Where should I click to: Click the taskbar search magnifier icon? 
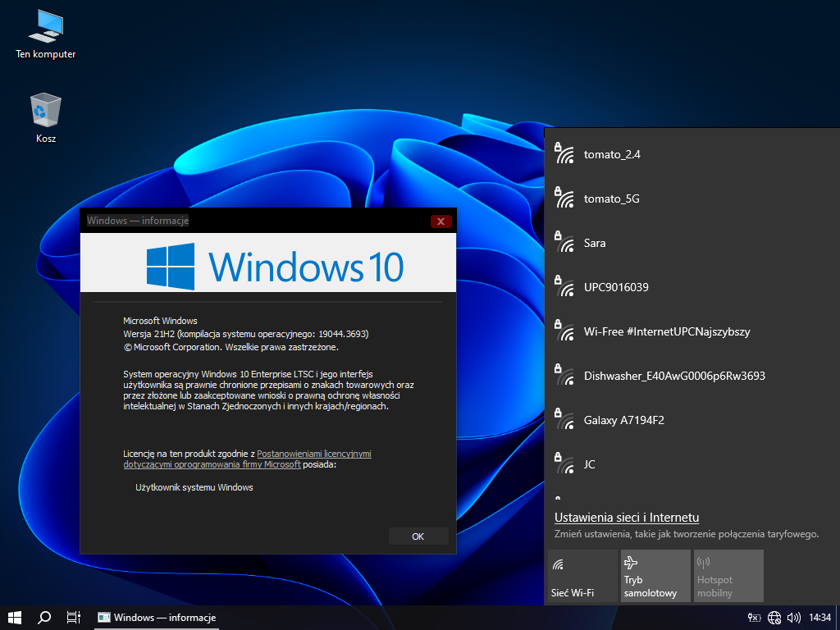(x=45, y=617)
